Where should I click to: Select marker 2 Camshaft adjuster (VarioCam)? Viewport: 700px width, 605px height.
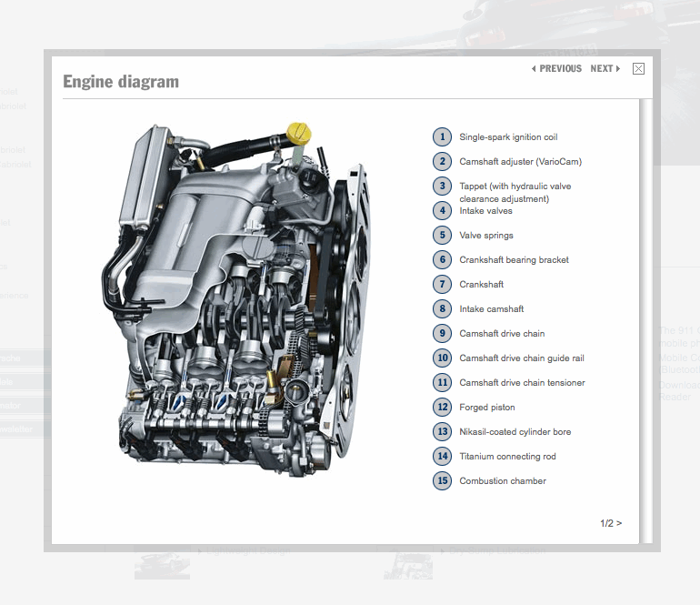pyautogui.click(x=442, y=161)
